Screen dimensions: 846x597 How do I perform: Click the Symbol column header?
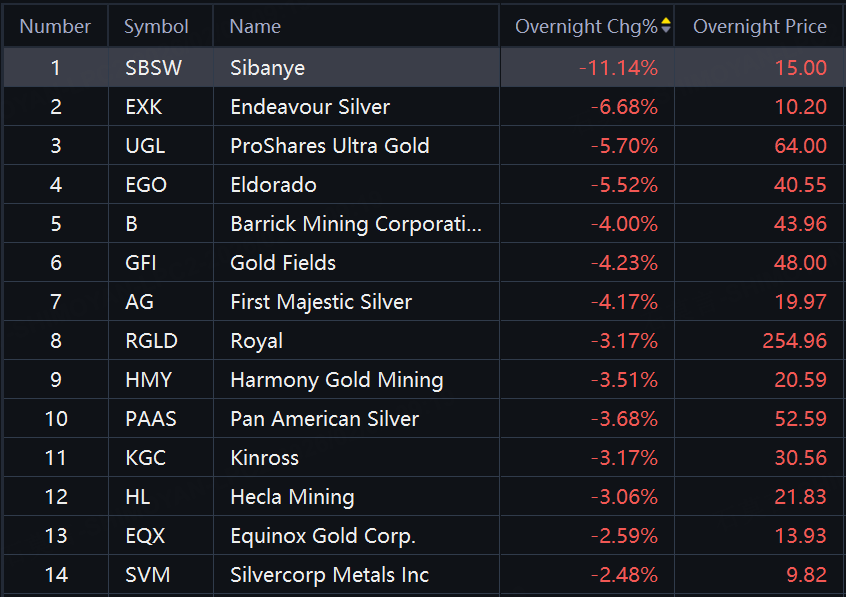pos(156,26)
